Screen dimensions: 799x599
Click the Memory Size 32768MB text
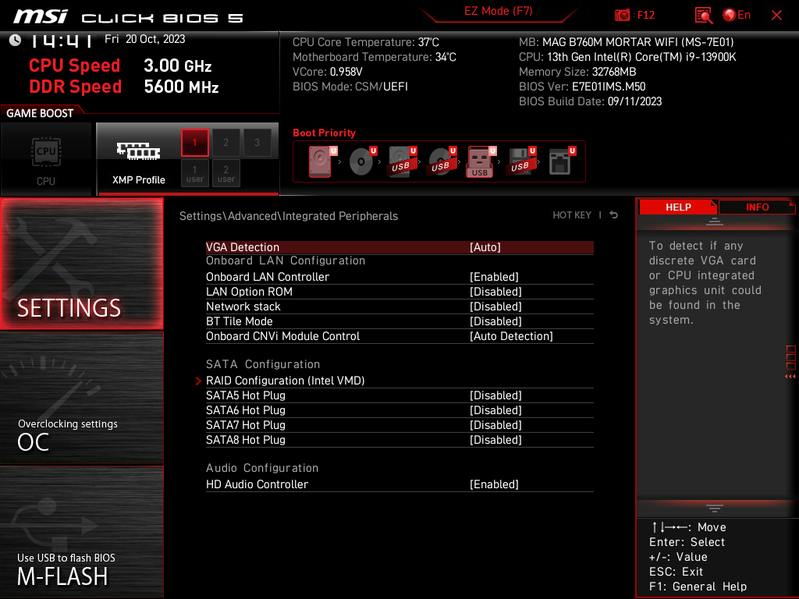577,72
